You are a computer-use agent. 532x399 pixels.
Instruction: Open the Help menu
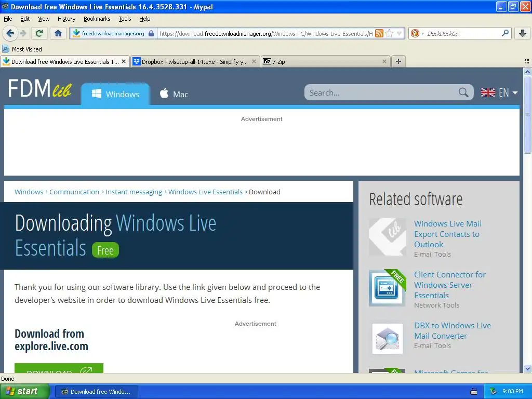click(144, 19)
